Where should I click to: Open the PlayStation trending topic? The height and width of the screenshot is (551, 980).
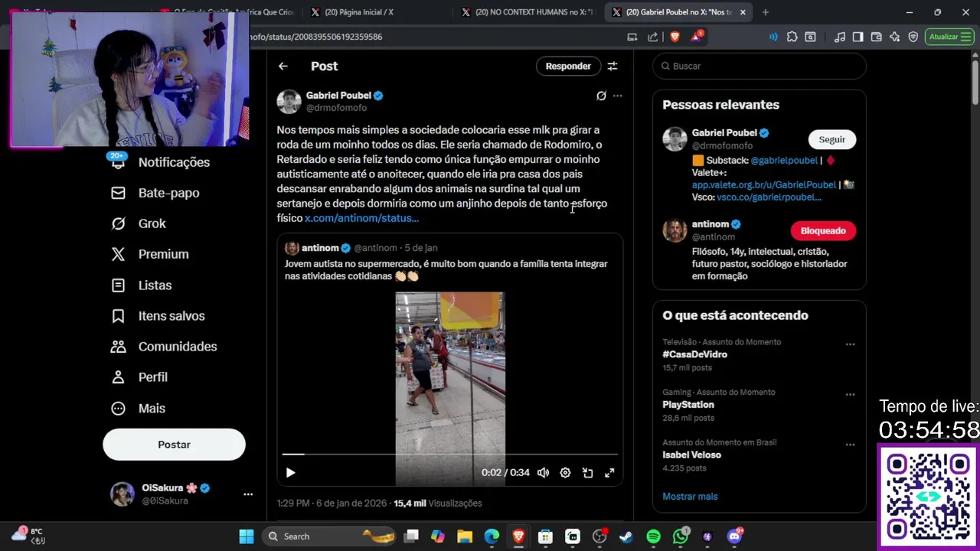(688, 405)
